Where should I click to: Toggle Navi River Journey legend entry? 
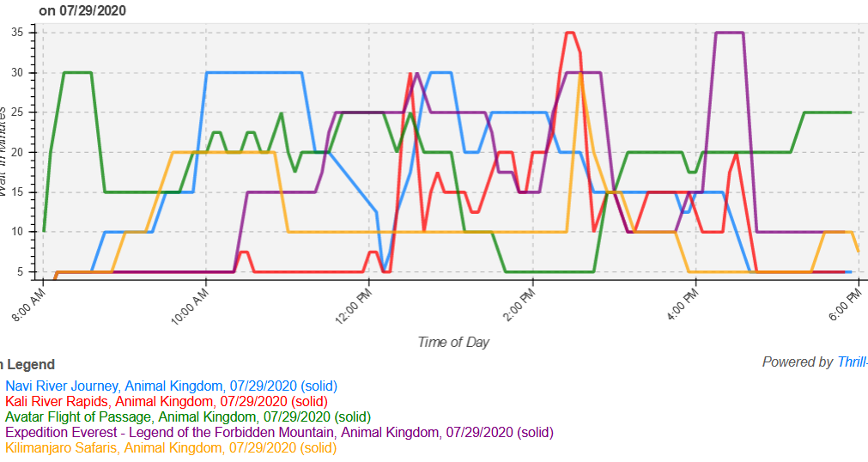pyautogui.click(x=171, y=386)
